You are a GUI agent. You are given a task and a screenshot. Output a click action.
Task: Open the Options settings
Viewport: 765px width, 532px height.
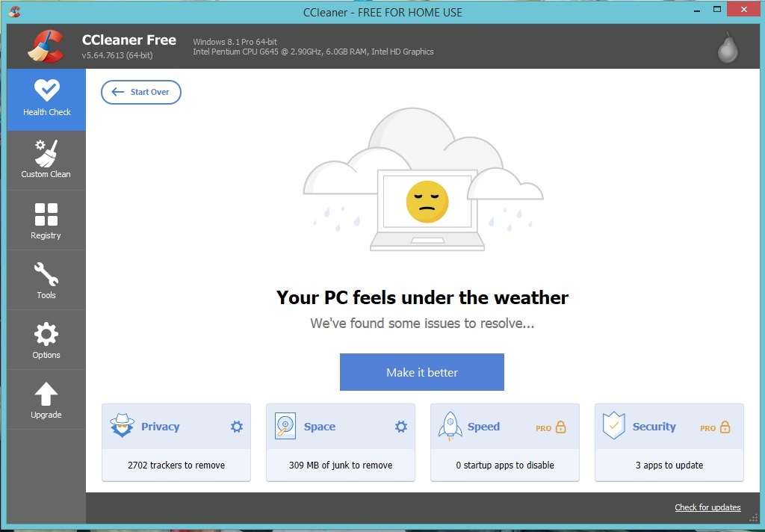[x=46, y=340]
